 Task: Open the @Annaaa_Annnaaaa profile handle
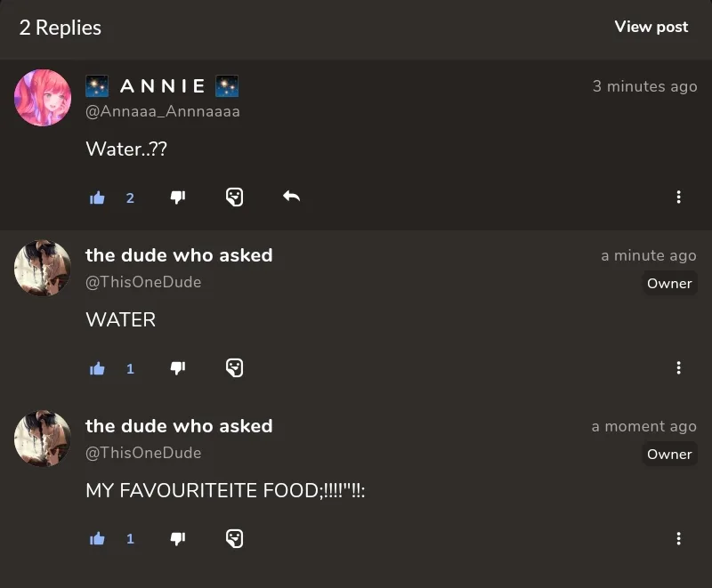click(x=163, y=111)
